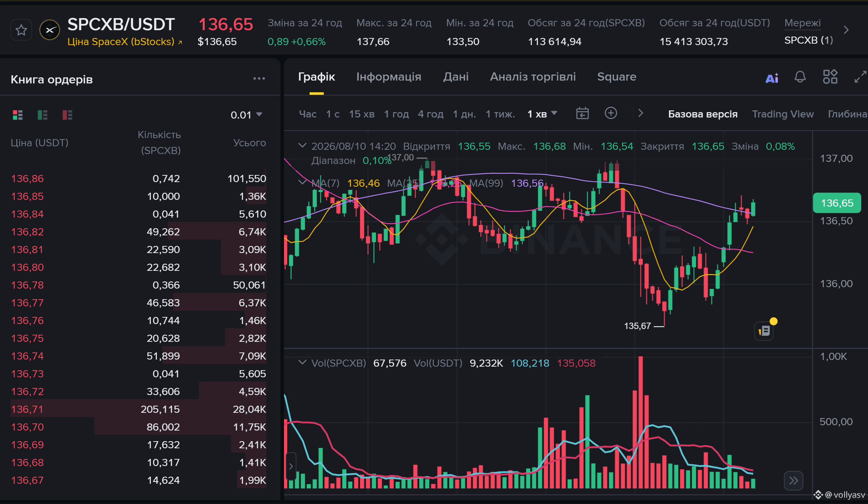Select ask price 136,68 in order book
Screen dimensions: 868x504
tap(28, 462)
